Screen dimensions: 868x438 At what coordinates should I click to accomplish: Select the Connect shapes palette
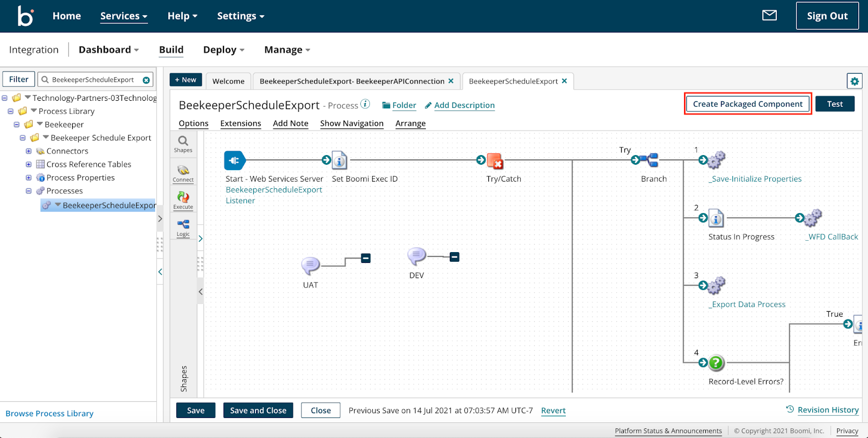point(183,173)
